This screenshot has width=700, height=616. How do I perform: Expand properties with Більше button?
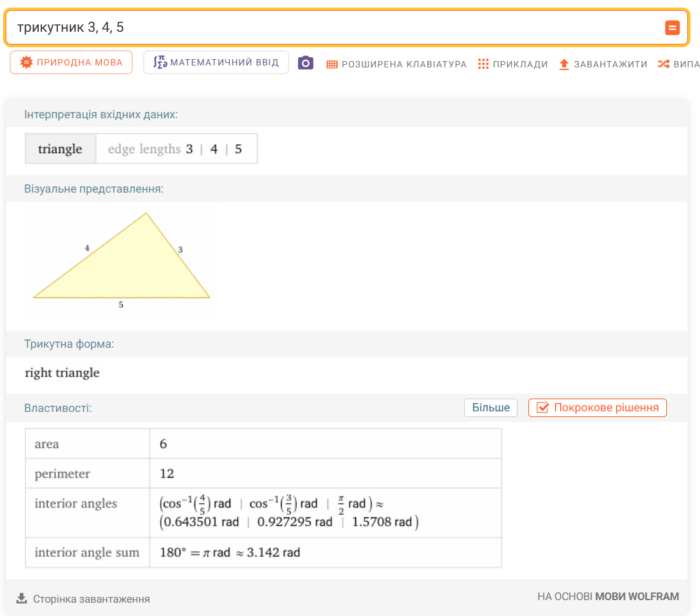490,407
